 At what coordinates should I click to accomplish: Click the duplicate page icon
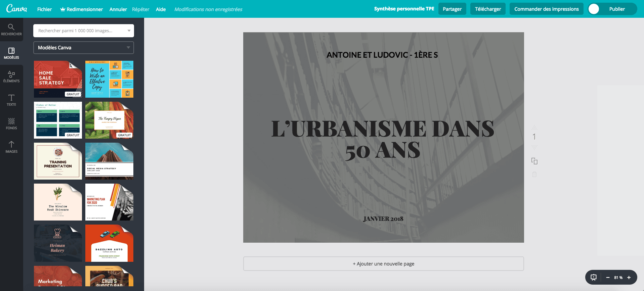[x=534, y=161]
